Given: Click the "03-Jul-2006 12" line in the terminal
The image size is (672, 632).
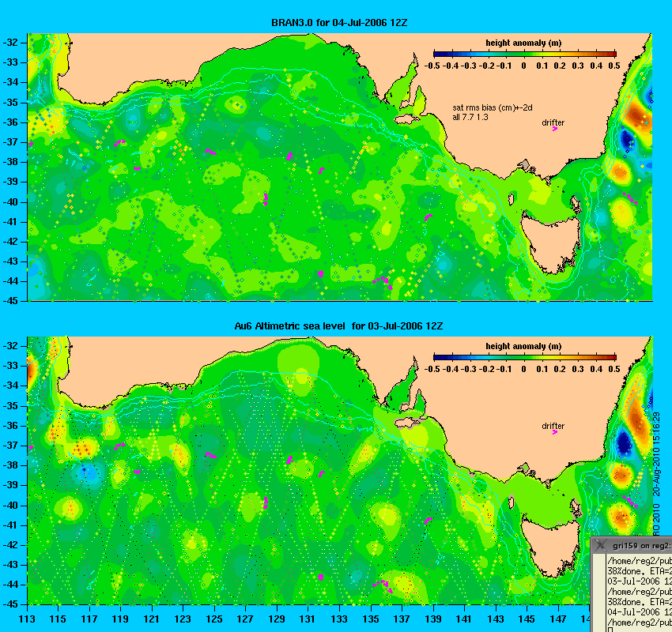Looking at the screenshot, I should (x=640, y=581).
